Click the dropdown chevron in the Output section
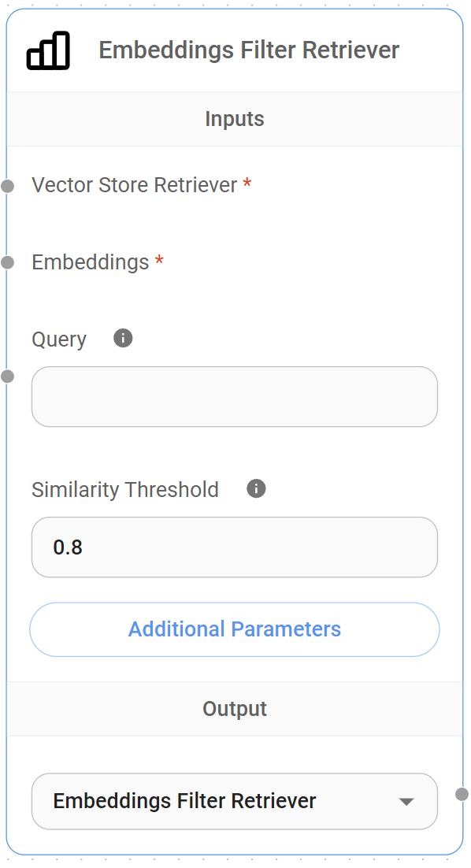 pos(406,802)
